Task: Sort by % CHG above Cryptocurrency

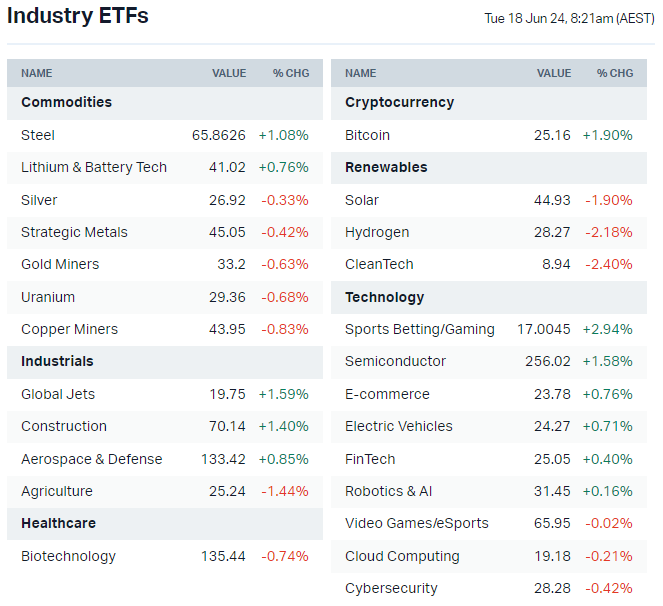Action: click(615, 73)
